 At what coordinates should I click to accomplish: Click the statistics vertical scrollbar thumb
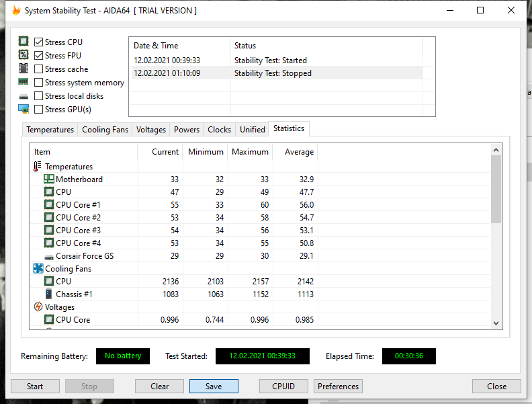click(x=496, y=189)
